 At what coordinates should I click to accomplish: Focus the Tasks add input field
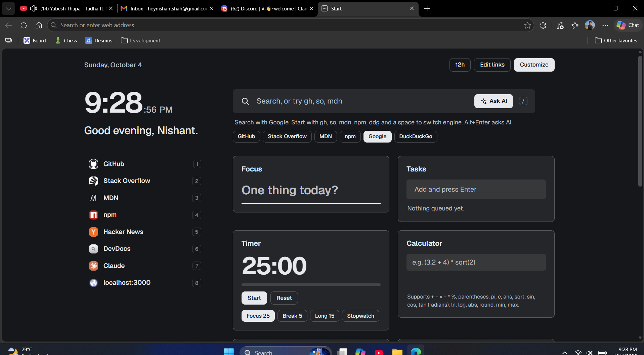pos(476,189)
